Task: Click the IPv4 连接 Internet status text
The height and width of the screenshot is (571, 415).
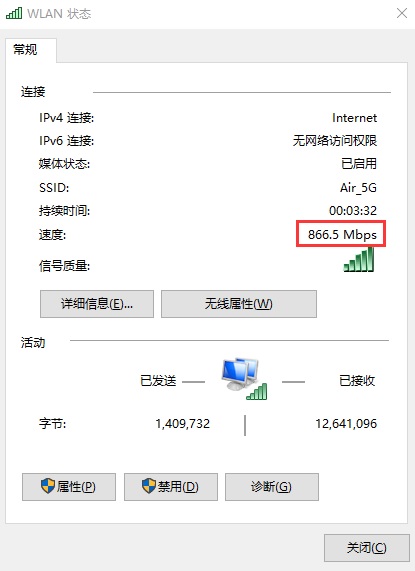Action: 355,118
